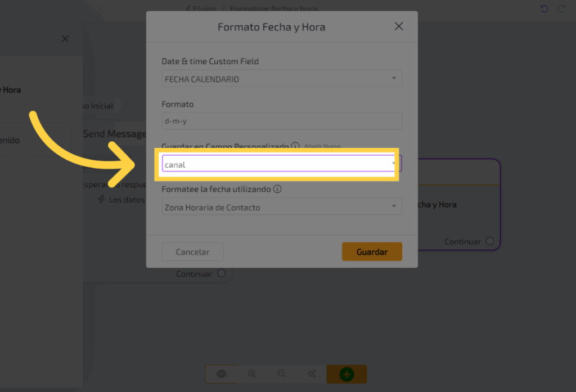576x392 pixels.
Task: Close the left side panel
Action: pyautogui.click(x=65, y=39)
